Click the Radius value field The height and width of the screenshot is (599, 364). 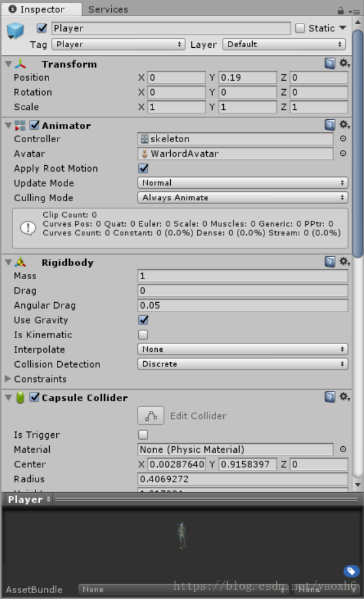[243, 479]
